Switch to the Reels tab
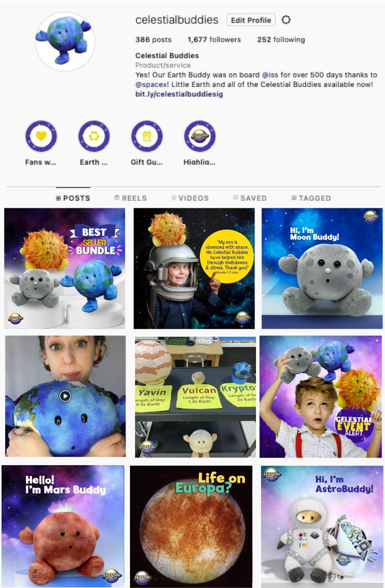The image size is (385, 588). [131, 198]
